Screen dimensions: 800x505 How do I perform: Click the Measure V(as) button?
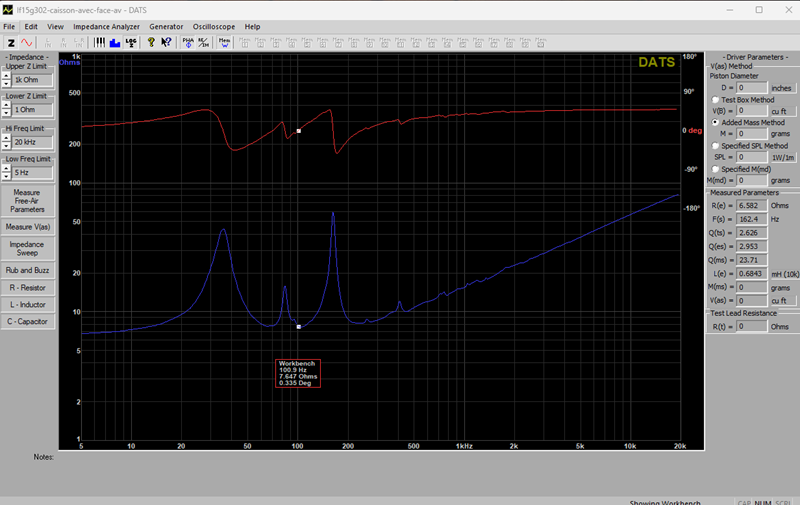pyautogui.click(x=28, y=226)
